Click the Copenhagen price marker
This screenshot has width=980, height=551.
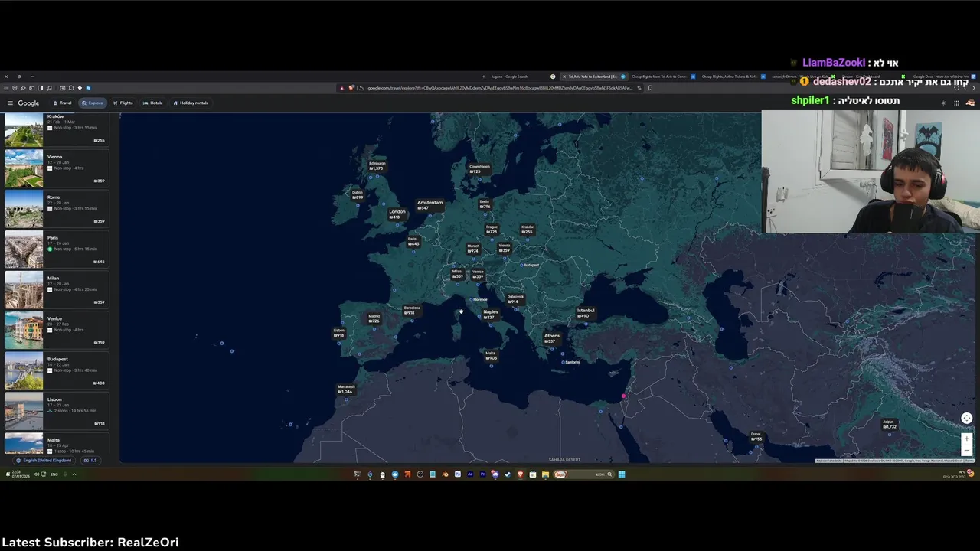tap(479, 169)
